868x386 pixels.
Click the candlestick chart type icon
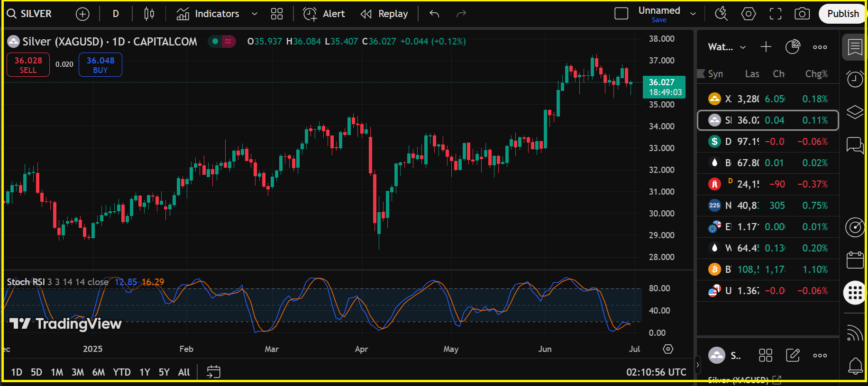149,14
